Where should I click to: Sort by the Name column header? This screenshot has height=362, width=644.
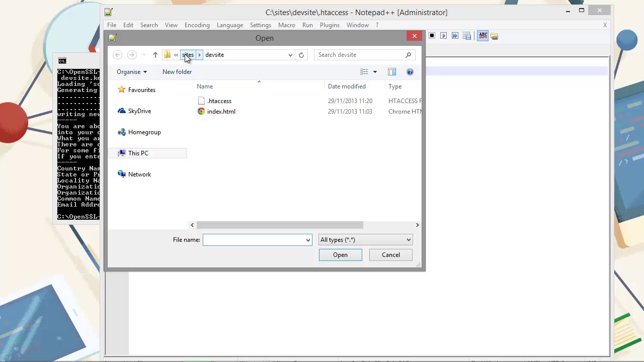[x=205, y=86]
